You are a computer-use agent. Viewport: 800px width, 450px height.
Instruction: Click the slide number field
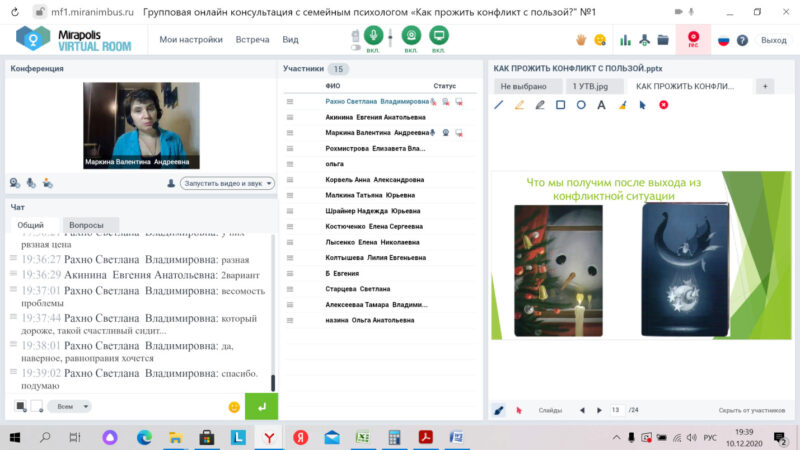click(616, 410)
